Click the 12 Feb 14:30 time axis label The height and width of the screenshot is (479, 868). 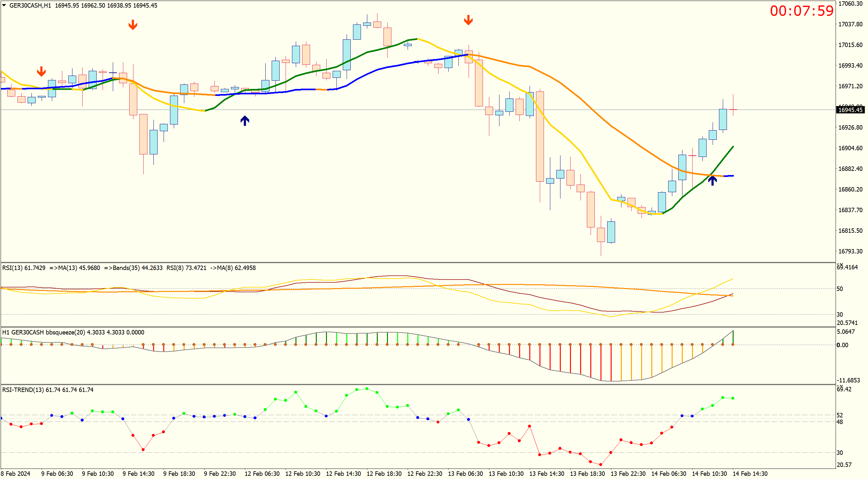(x=343, y=474)
